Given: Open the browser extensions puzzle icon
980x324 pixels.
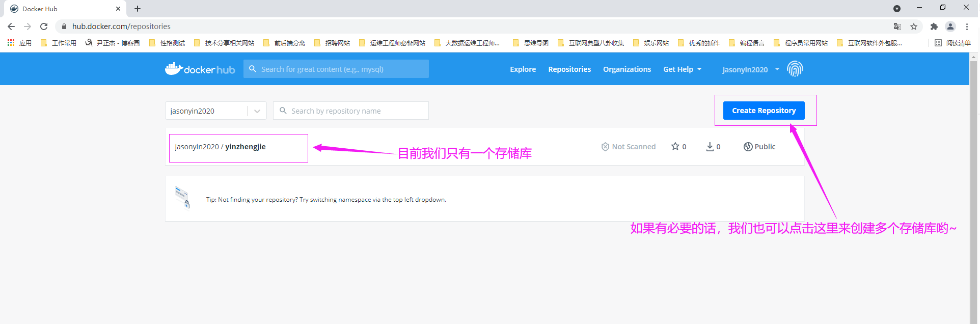Looking at the screenshot, I should tap(934, 26).
